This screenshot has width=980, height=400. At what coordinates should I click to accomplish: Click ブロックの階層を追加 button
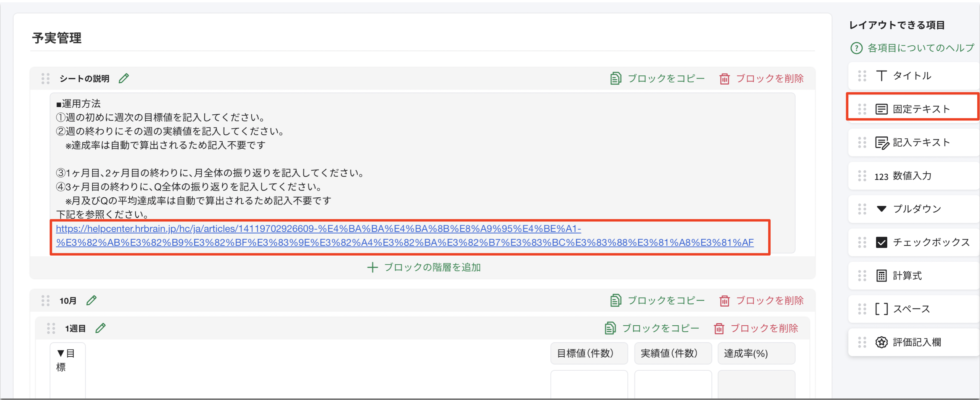pyautogui.click(x=424, y=267)
